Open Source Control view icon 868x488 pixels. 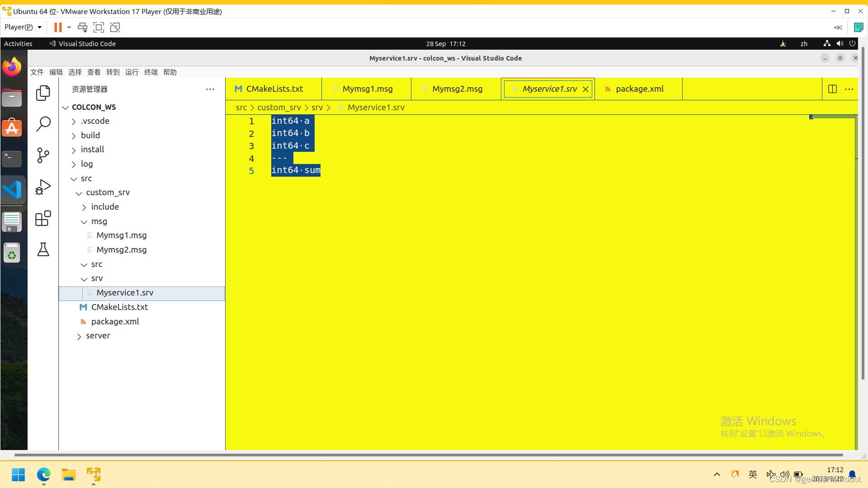[43, 155]
